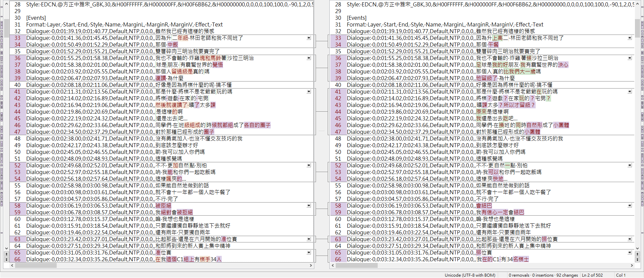Copy left line 65 difference to the right
This screenshot has width=644, height=278.
(309, 253)
